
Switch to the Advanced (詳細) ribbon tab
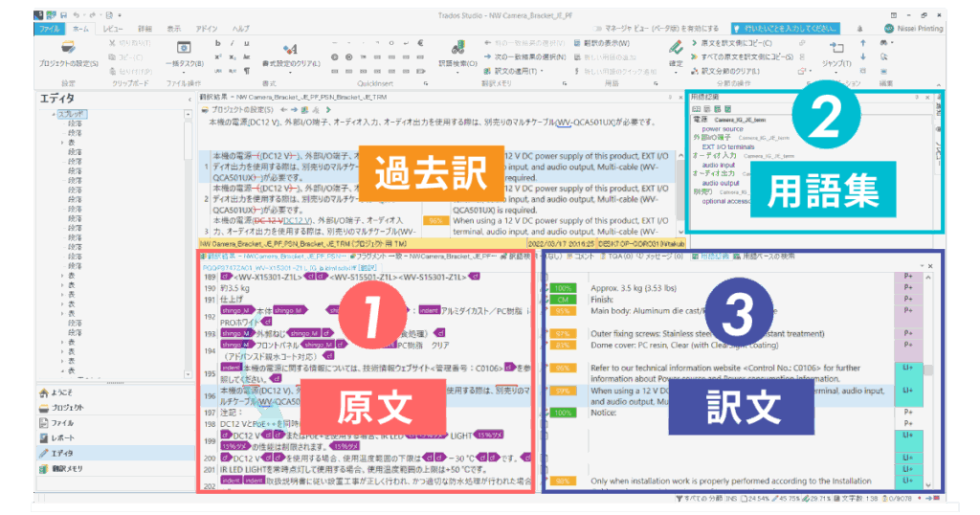coord(145,29)
